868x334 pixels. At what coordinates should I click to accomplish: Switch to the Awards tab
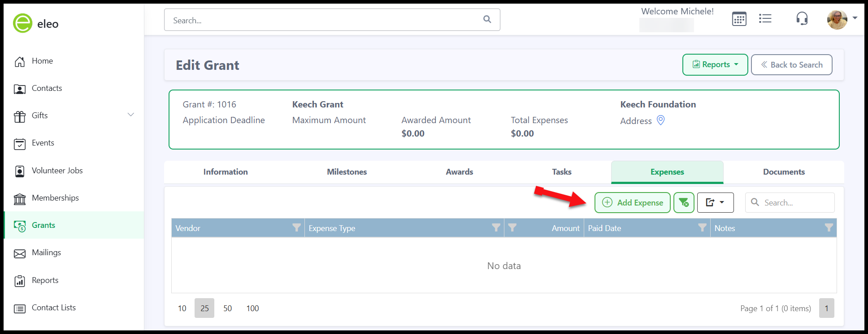click(x=460, y=172)
